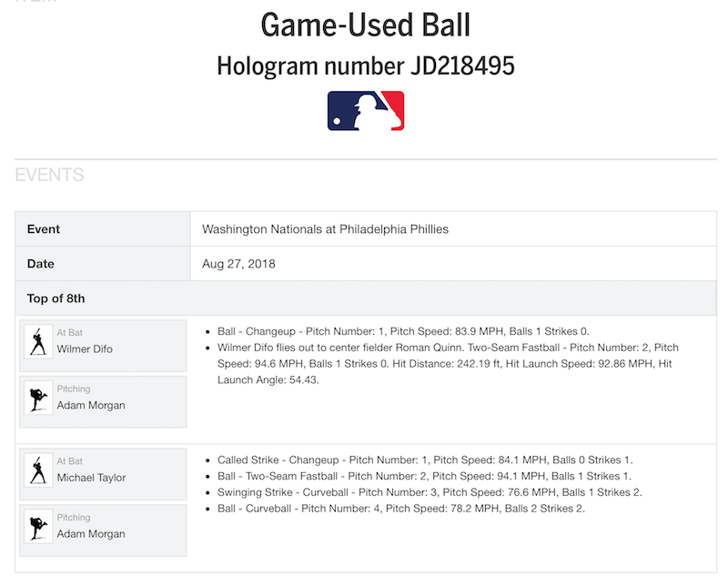The image size is (728, 586).
Task: Click Washington Nationals at Philadelphia Phillies event text
Action: [325, 229]
